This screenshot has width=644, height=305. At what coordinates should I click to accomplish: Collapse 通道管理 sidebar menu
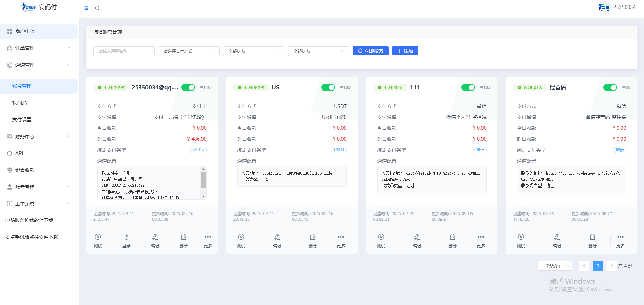(x=39, y=65)
